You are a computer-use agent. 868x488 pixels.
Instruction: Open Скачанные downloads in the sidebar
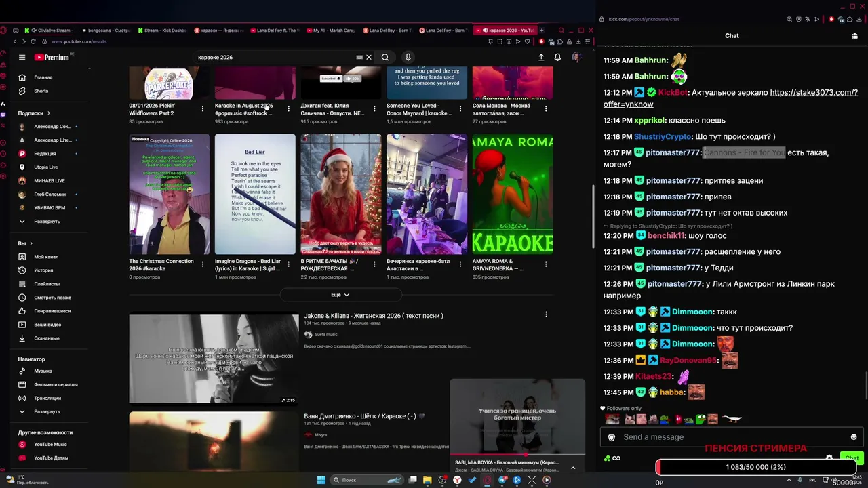coord(47,338)
